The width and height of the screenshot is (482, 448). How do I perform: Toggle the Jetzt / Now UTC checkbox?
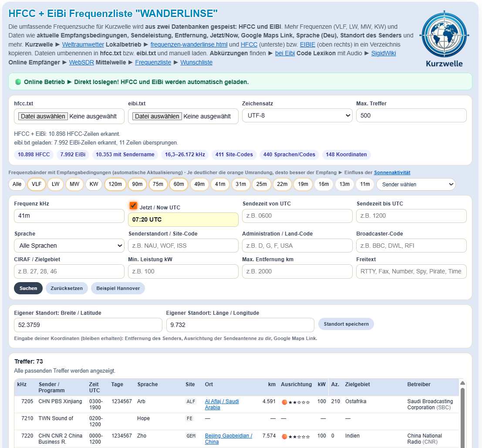(x=133, y=205)
